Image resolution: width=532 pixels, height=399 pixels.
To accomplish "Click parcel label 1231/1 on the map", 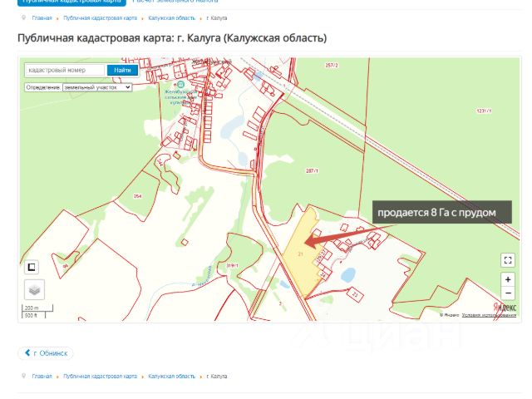I will (484, 111).
